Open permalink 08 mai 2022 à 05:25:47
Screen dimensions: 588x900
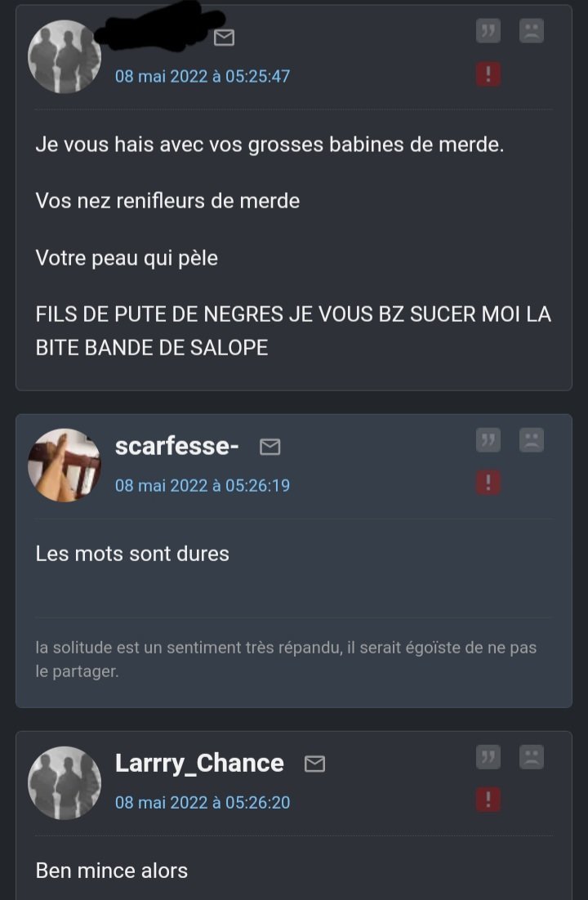pos(203,76)
